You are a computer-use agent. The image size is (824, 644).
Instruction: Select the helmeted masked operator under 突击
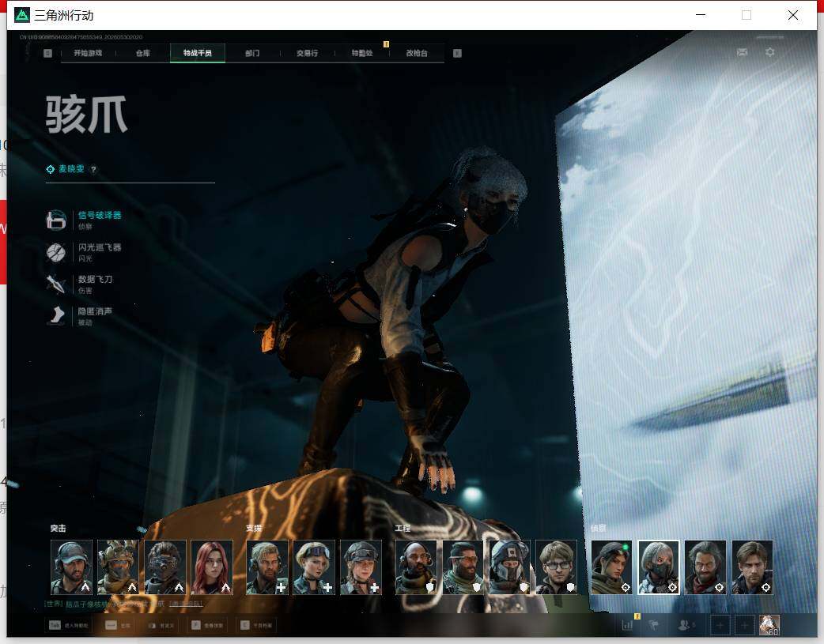tap(119, 567)
